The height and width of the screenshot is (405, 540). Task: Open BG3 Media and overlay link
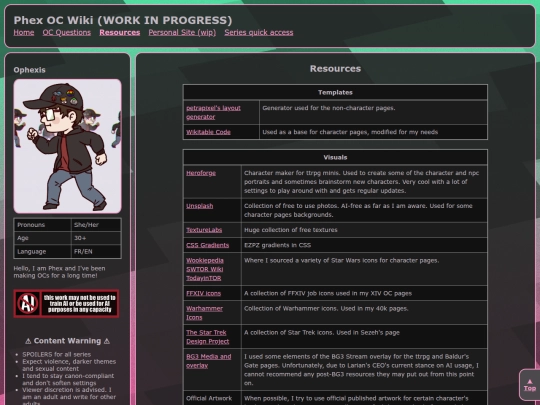pos(209,361)
